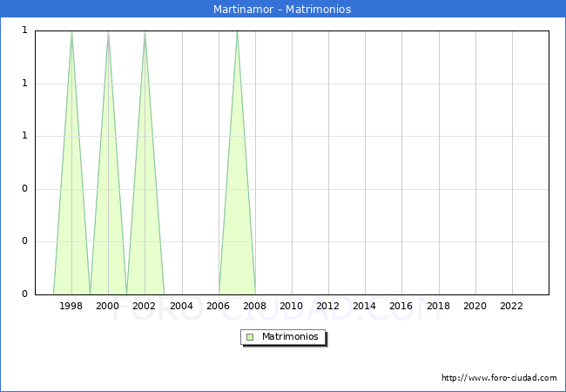Open the http://www.foro-ciudad.com link
The width and height of the screenshot is (566, 392).
click(499, 378)
